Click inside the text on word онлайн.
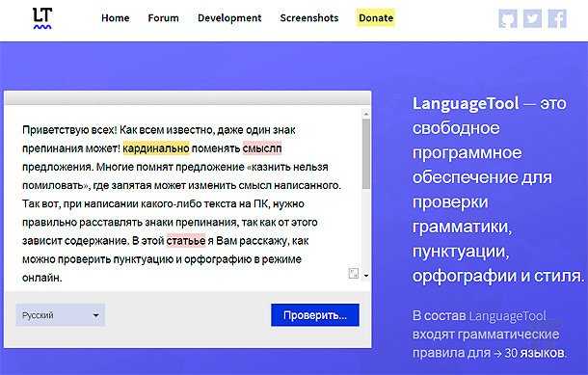The height and width of the screenshot is (375, 588). (x=42, y=278)
